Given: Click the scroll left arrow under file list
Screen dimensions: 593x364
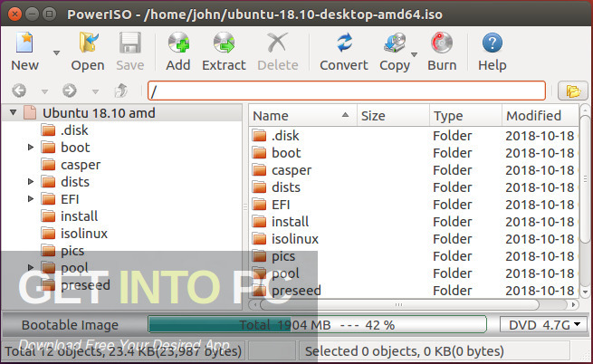Looking at the screenshot, I should click(255, 304).
